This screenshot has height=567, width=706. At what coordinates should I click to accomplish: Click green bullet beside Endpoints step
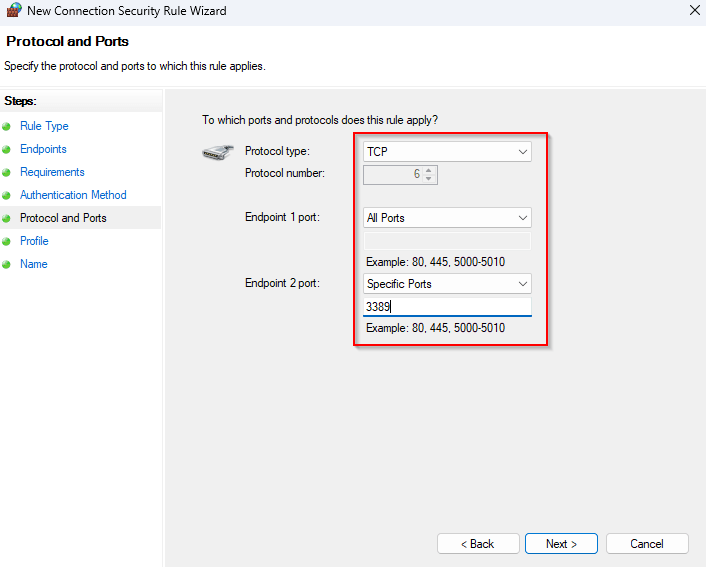[x=7, y=150]
